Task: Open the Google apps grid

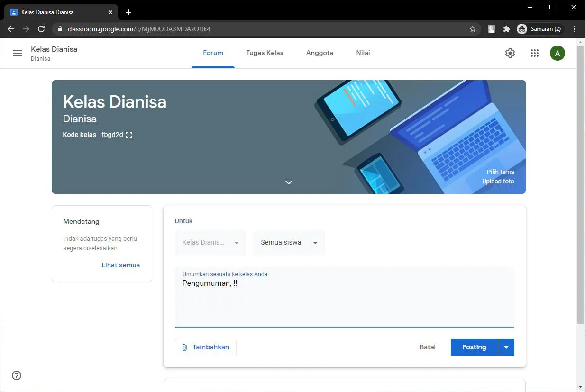Action: [x=534, y=53]
